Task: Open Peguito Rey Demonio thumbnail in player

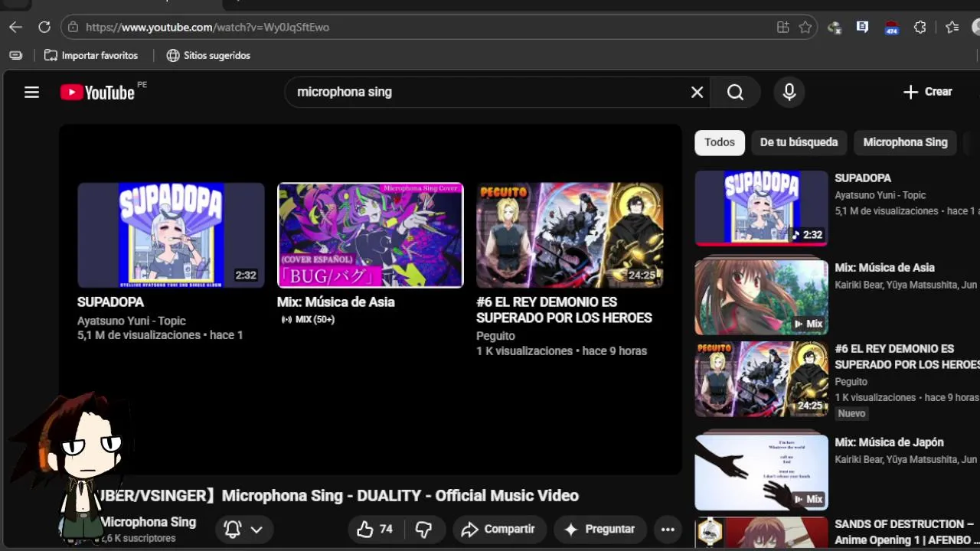Action: (x=570, y=235)
